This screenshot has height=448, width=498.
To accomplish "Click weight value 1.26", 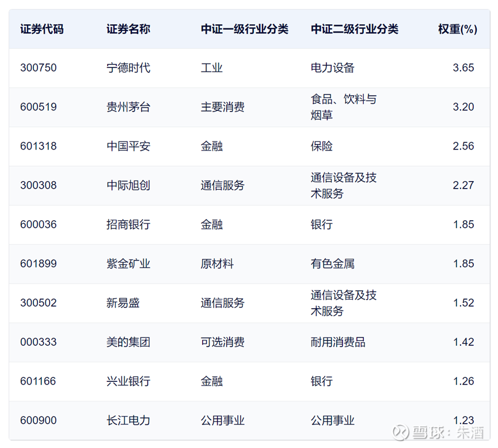I will click(x=463, y=381).
